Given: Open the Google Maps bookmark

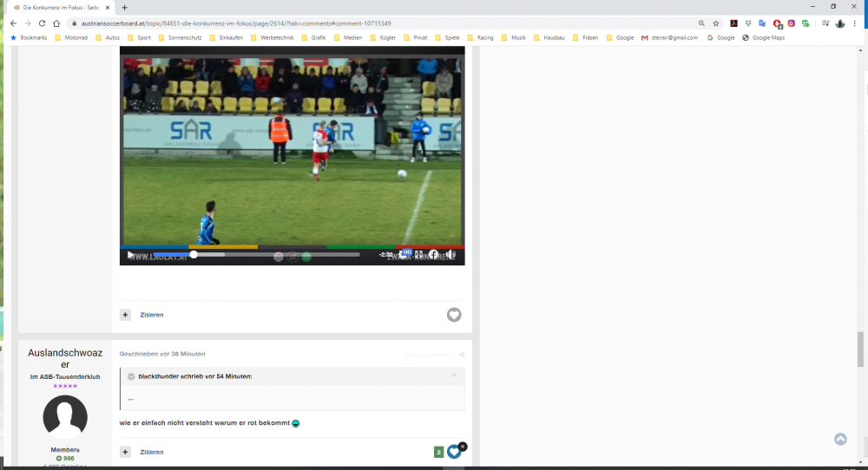Looking at the screenshot, I should click(763, 37).
